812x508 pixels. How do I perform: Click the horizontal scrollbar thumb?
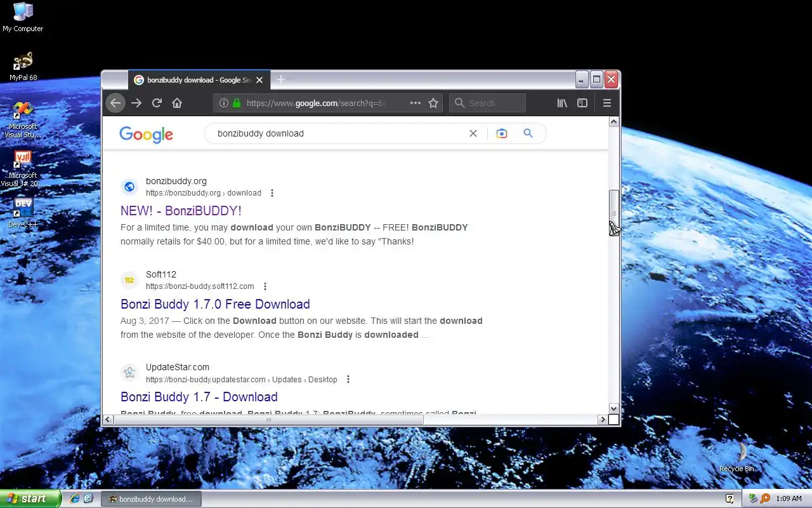pyautogui.click(x=268, y=420)
